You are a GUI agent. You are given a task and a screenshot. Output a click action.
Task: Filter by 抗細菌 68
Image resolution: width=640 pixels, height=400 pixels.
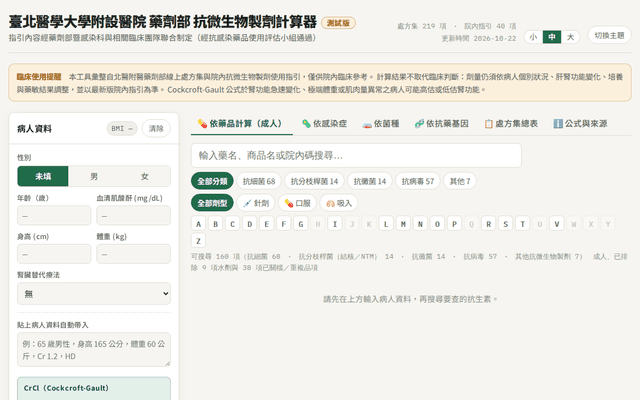tap(259, 181)
